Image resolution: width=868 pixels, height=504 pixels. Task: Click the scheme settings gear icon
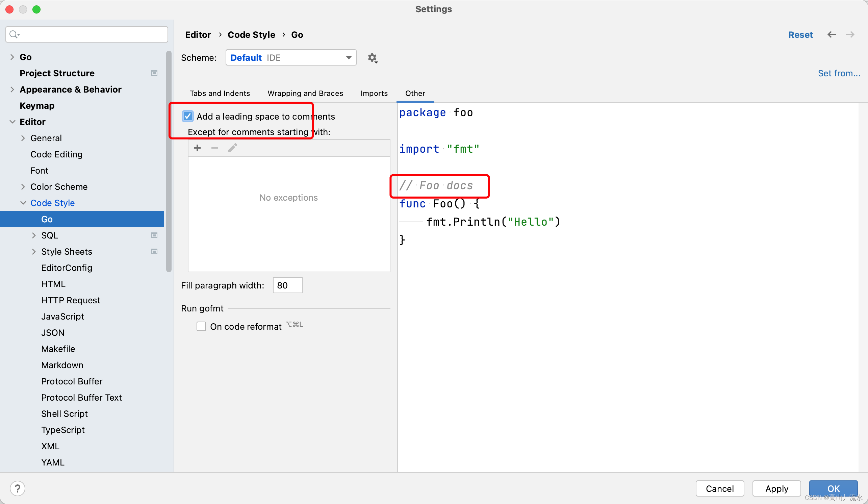372,57
